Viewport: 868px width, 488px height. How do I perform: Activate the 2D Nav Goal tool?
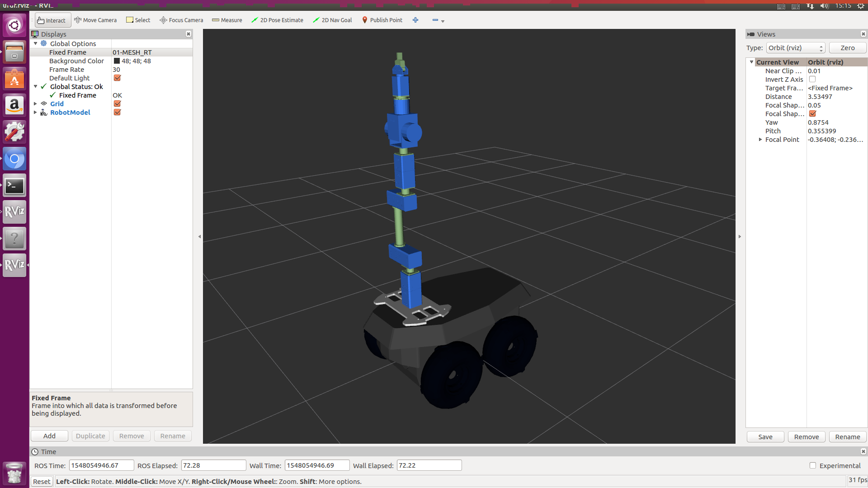pyautogui.click(x=332, y=20)
